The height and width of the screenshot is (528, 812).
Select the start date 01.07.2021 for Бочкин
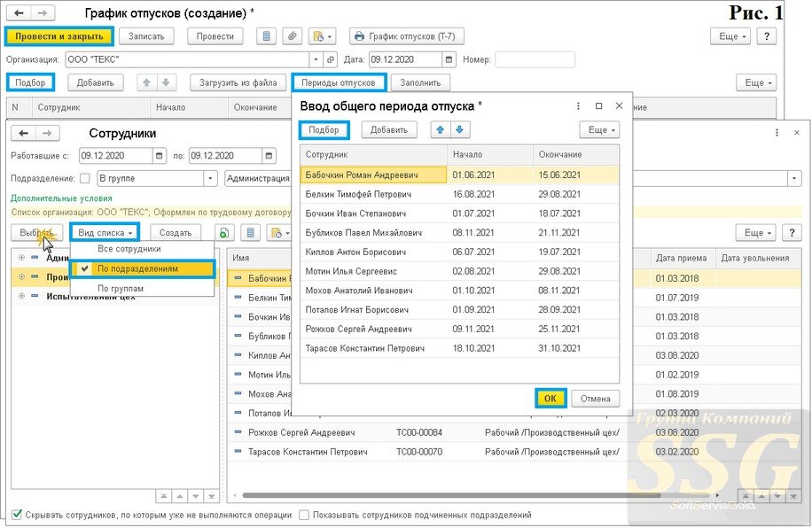tap(473, 214)
